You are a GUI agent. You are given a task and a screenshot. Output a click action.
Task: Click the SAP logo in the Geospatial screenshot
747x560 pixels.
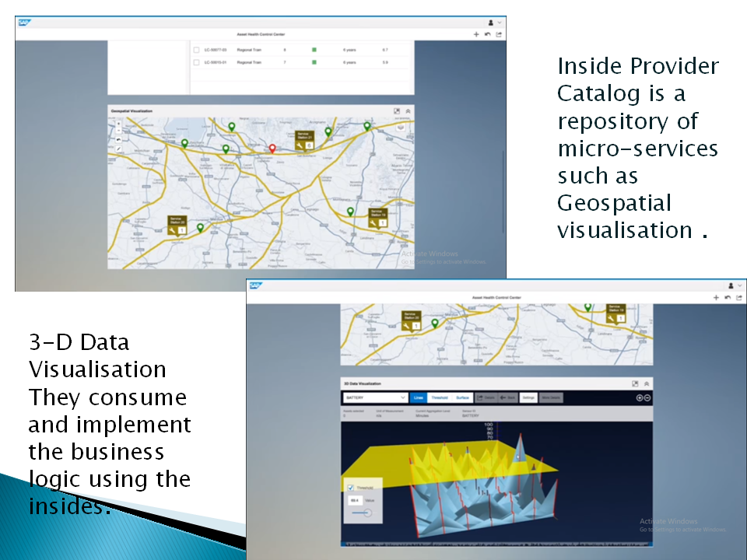[25, 23]
